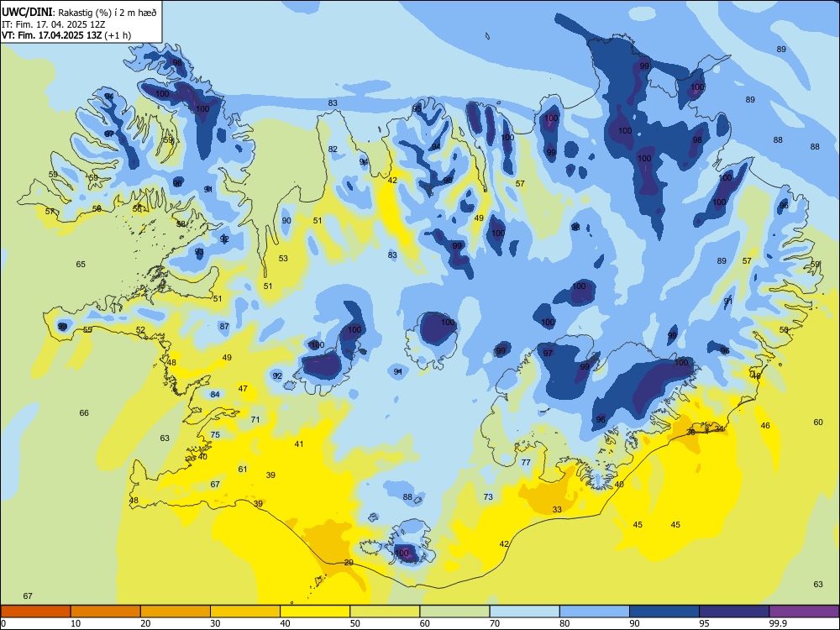Pick the 50–60 pale yellow legend swatch
The height and width of the screenshot is (630, 840).
tap(386, 612)
